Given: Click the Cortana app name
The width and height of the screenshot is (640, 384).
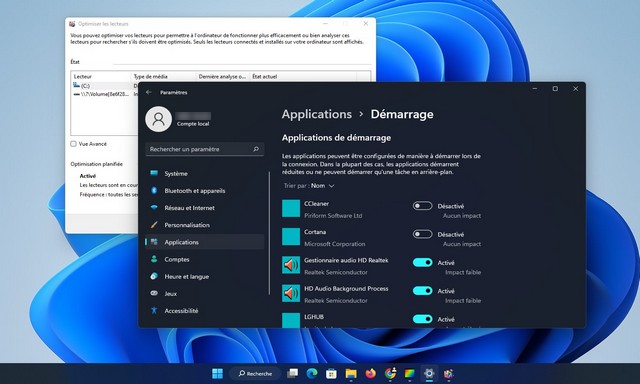Looking at the screenshot, I should [x=315, y=232].
